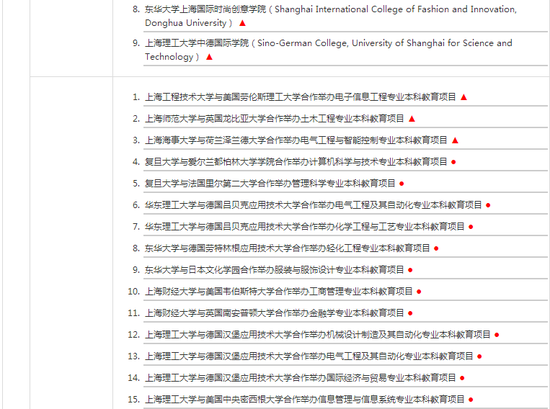Open 东华大学 服装与服饰设计 project link
Viewport: 550px width, 409px height.
[274, 270]
